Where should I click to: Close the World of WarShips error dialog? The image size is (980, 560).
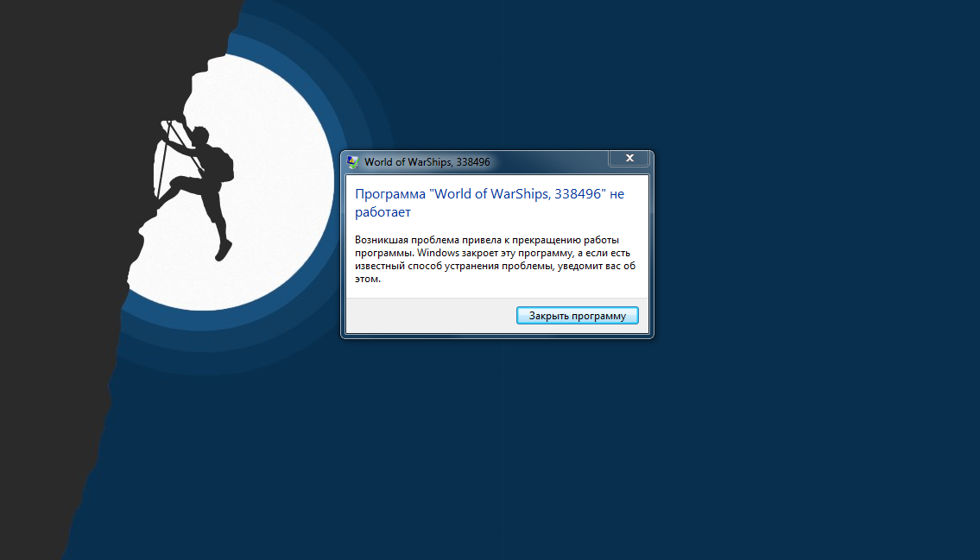[629, 159]
